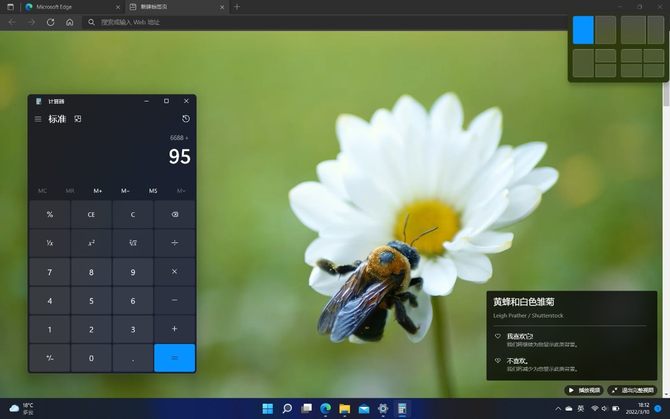Click the MS memory store button
Image resolution: width=670 pixels, height=419 pixels.
point(153,190)
